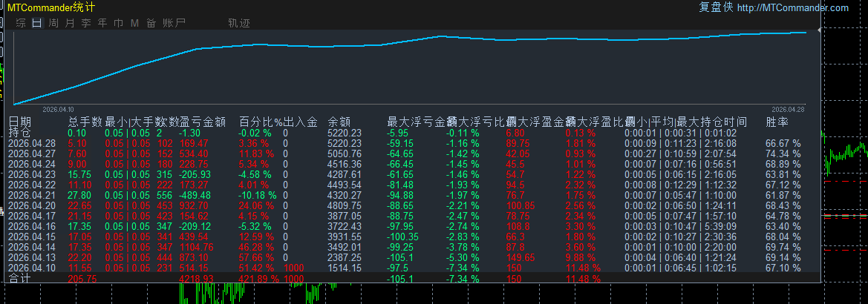This screenshot has width=868, height=304.
Task: Click the 百分比% column header
Action: pos(261,122)
